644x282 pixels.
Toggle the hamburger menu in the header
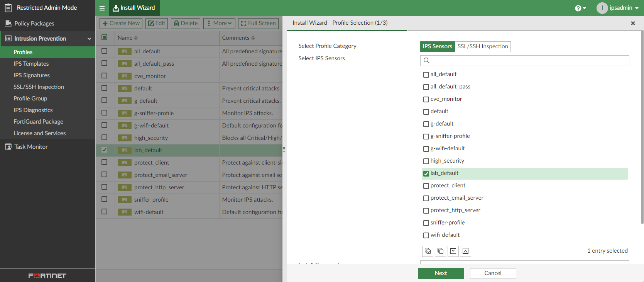pos(102,8)
